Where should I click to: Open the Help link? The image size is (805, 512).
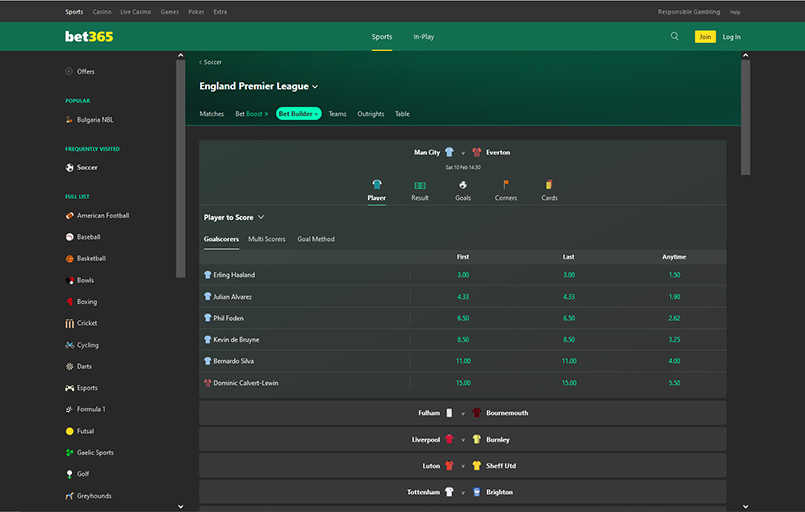[735, 12]
